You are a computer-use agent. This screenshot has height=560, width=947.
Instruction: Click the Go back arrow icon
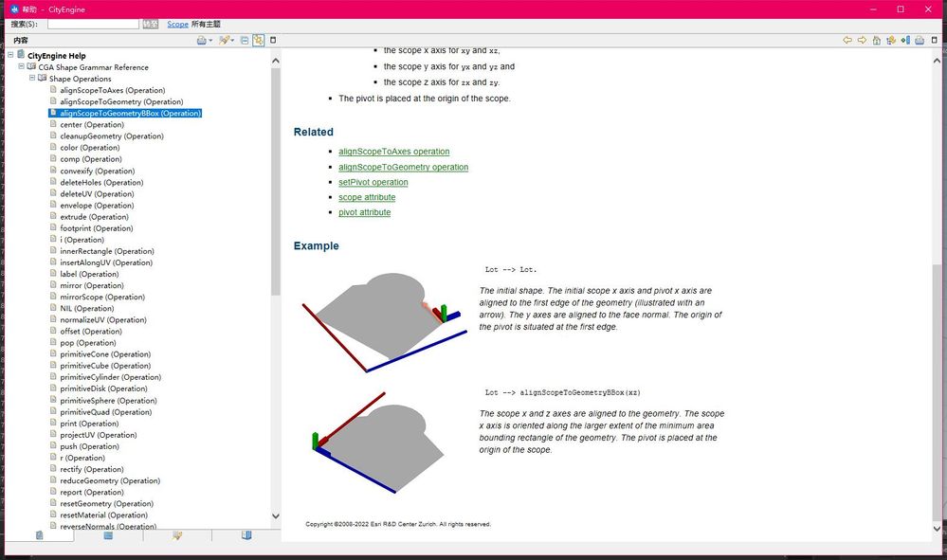coord(847,40)
